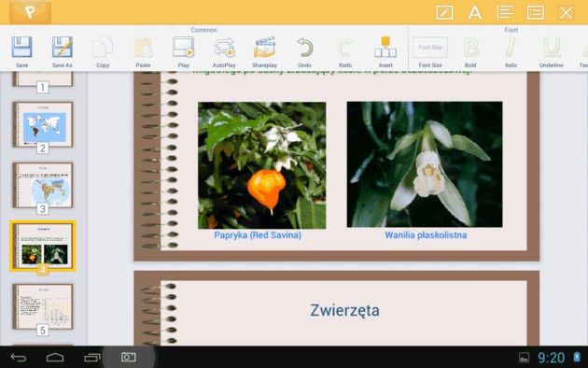Select slide 3 thumbnail

coord(42,185)
